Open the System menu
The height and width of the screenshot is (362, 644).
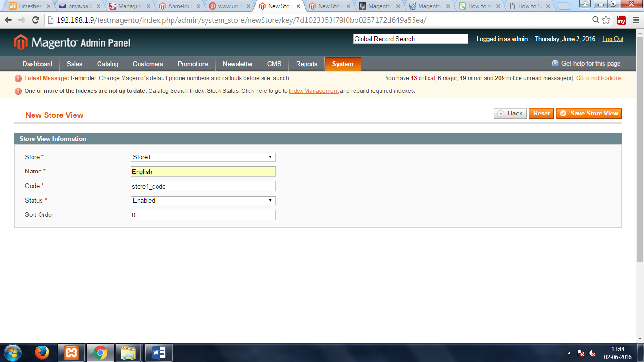(343, 64)
